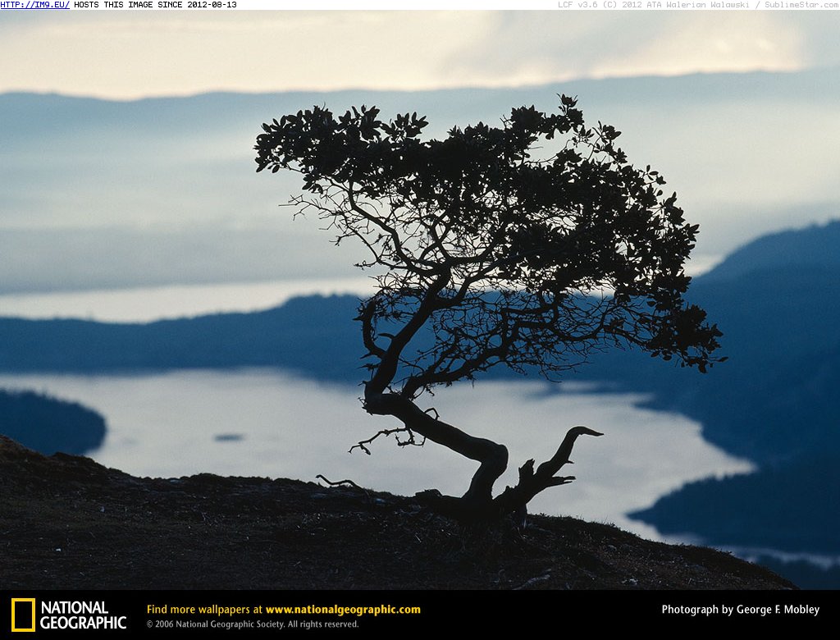The width and height of the screenshot is (840, 640).
Task: Click 'Photograph by George F. Mobley' credit
Action: tap(741, 610)
